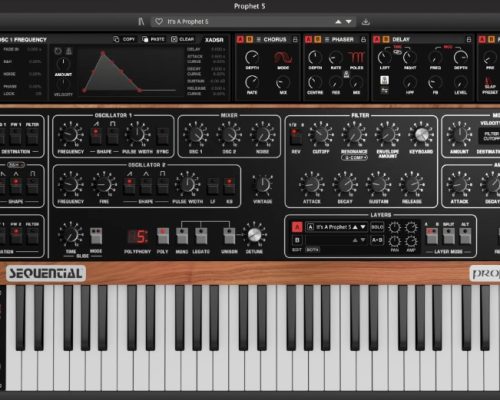This screenshot has width=500, height=400.
Task: Enable Mono voice mode switch
Action: pyautogui.click(x=182, y=236)
